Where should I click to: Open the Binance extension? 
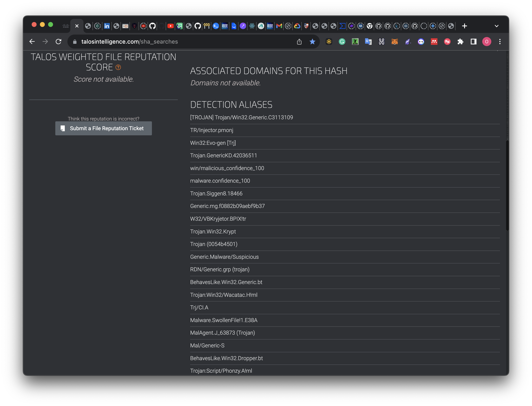pyautogui.click(x=329, y=42)
